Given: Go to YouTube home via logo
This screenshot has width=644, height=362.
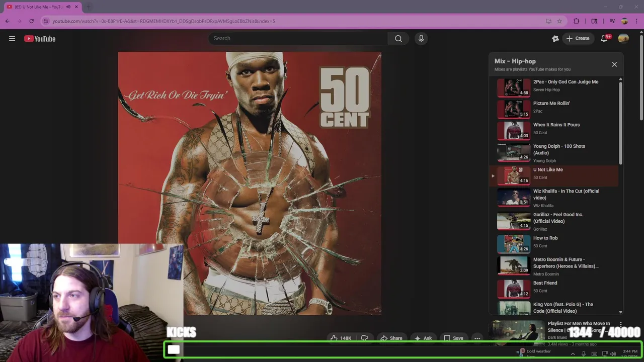Looking at the screenshot, I should tap(40, 39).
